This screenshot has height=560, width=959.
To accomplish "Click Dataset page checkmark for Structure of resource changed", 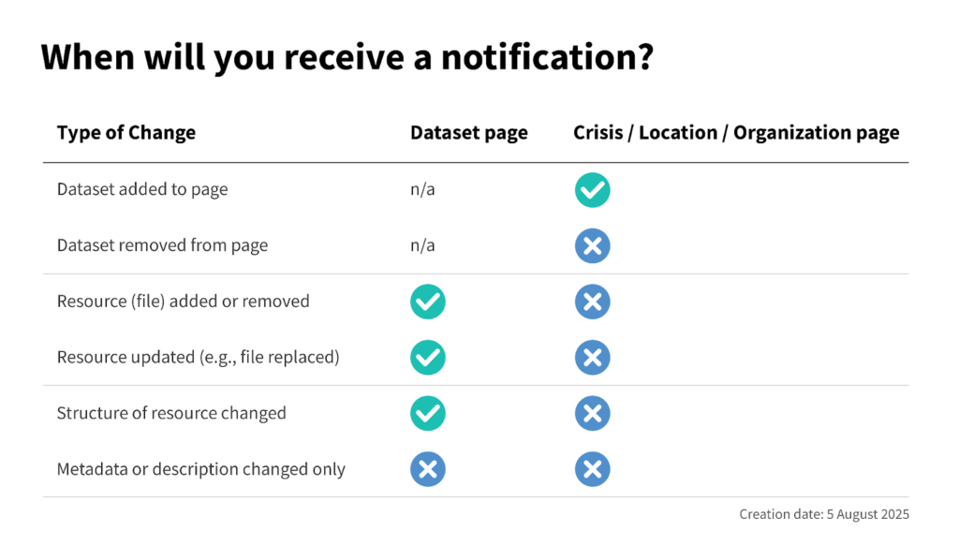I will pyautogui.click(x=428, y=413).
